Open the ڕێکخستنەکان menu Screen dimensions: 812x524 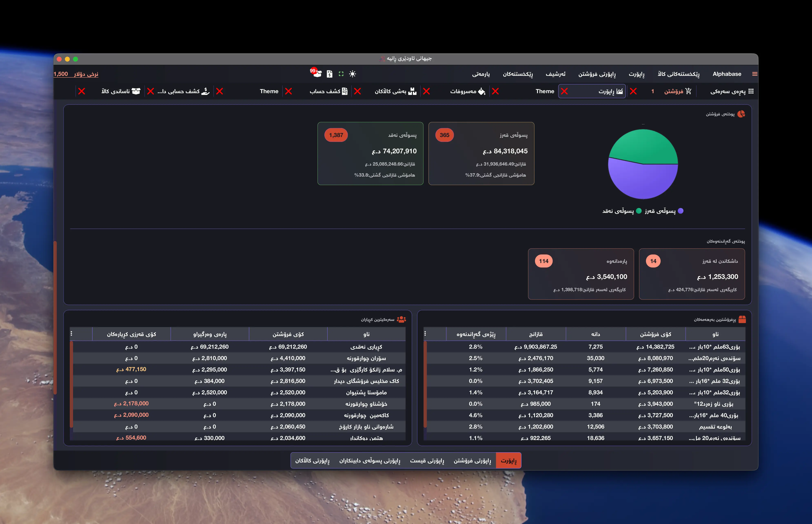tap(518, 74)
